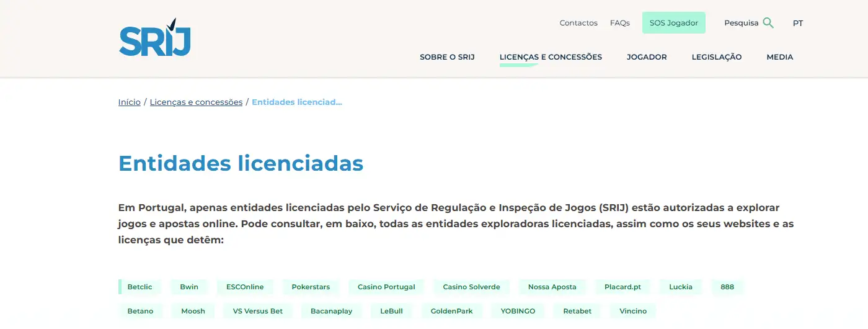Select the Moosh tag
This screenshot has height=329, width=868.
193,311
